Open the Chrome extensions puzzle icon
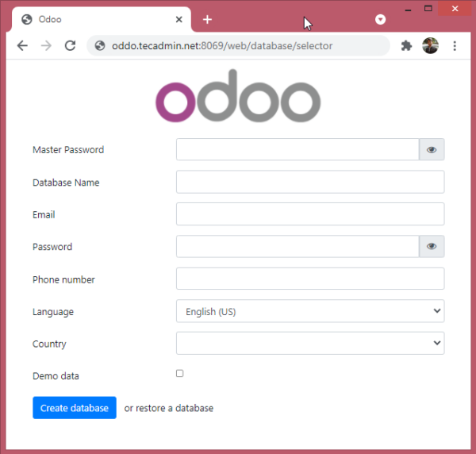This screenshot has height=454, width=476. [406, 46]
